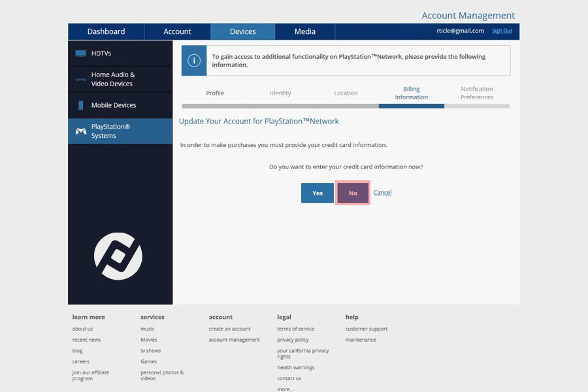Open the create an account link

229,329
